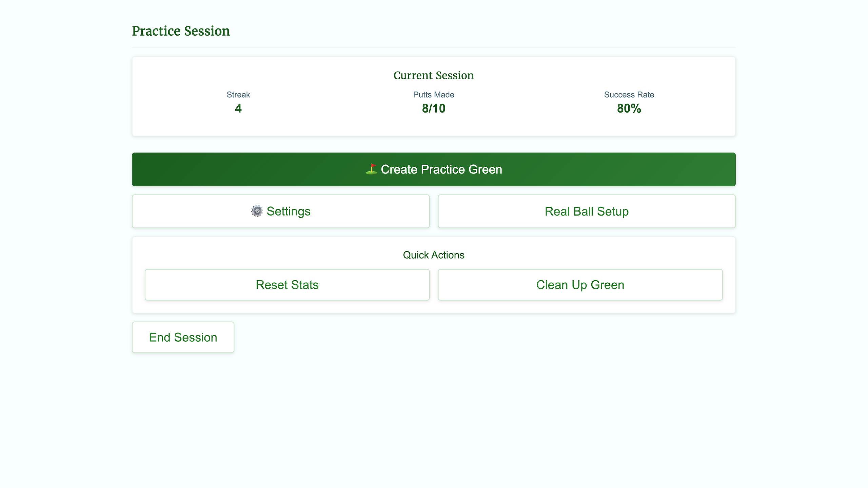Choose Clean Up Green
The width and height of the screenshot is (868, 488).
(580, 285)
